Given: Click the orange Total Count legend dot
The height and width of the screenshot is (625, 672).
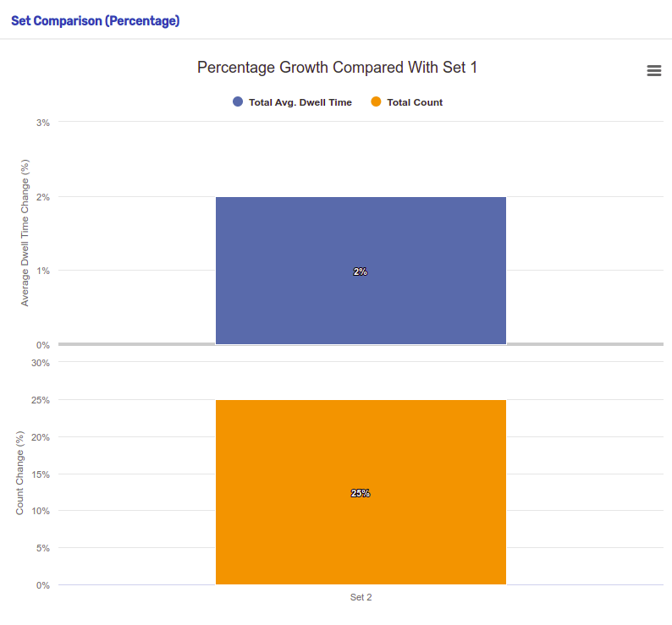Looking at the screenshot, I should tap(376, 102).
